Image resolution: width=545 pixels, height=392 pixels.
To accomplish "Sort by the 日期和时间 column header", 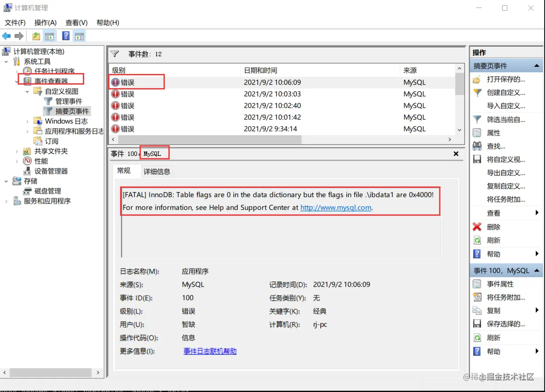I will (320, 70).
